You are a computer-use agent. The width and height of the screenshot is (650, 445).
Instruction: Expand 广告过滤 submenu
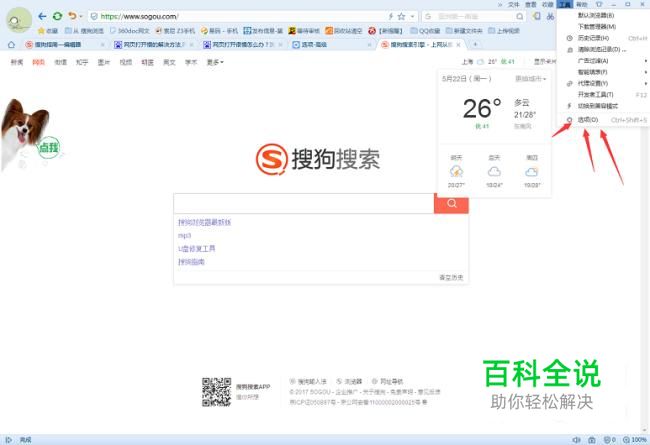tap(603, 61)
